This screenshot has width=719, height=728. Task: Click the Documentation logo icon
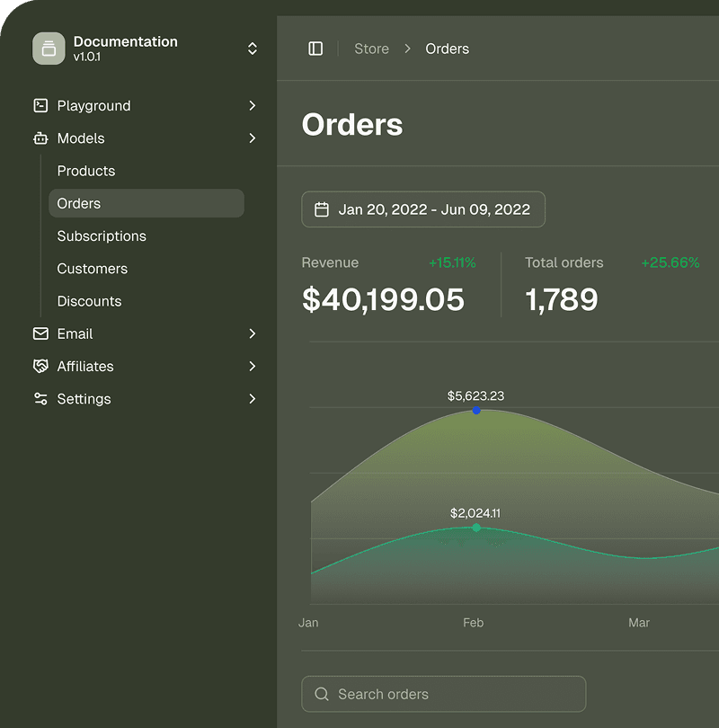[49, 49]
